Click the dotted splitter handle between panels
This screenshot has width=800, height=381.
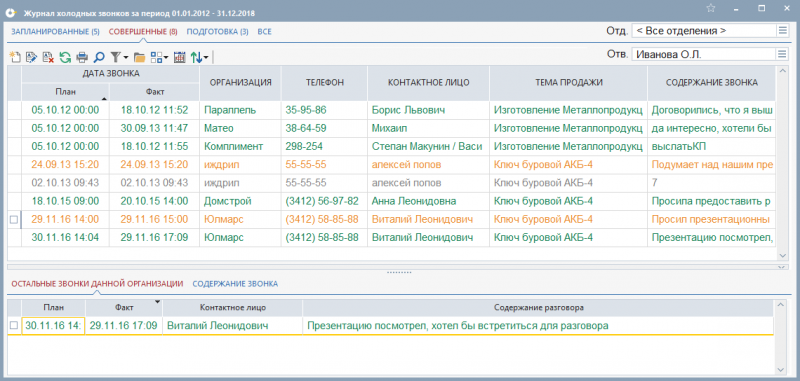pos(399,272)
